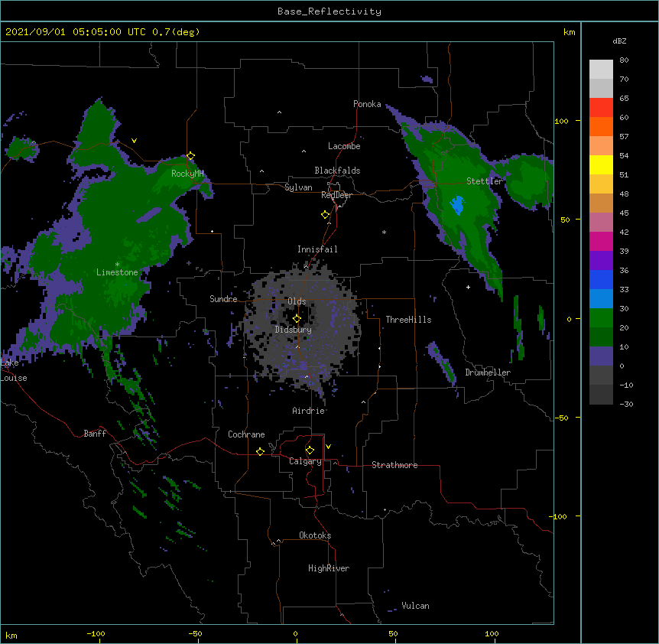Click the Didsbury town label

pyautogui.click(x=293, y=330)
